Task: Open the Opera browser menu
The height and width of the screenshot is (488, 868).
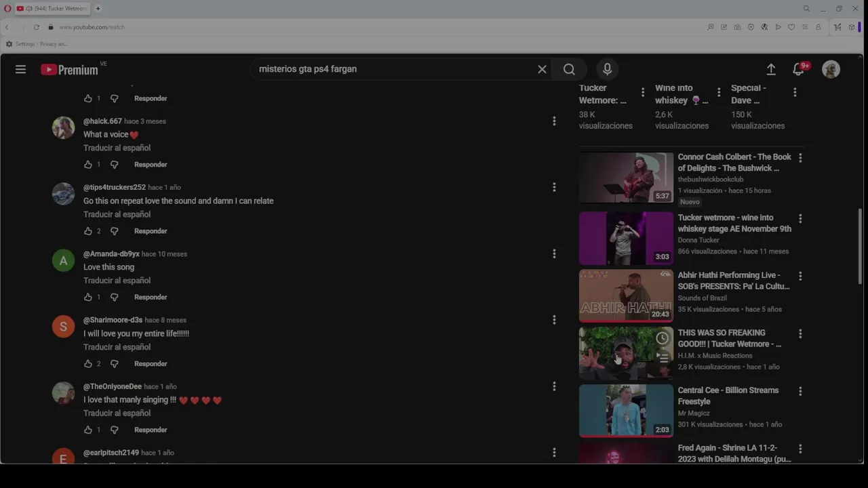Action: pos(7,9)
